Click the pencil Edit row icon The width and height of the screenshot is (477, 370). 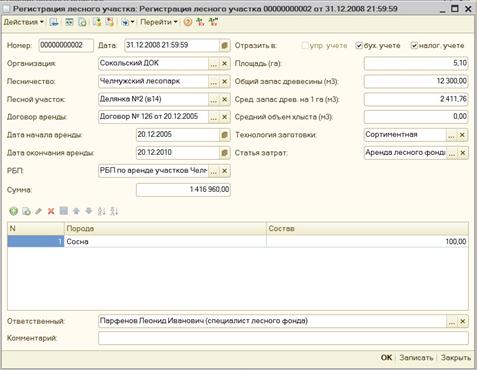pos(38,211)
